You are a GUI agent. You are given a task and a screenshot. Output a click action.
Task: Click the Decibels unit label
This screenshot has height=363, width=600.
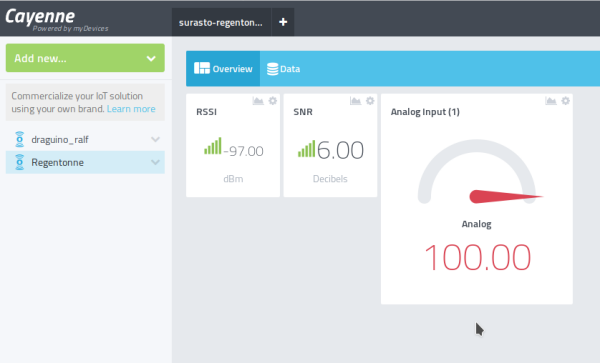point(330,179)
